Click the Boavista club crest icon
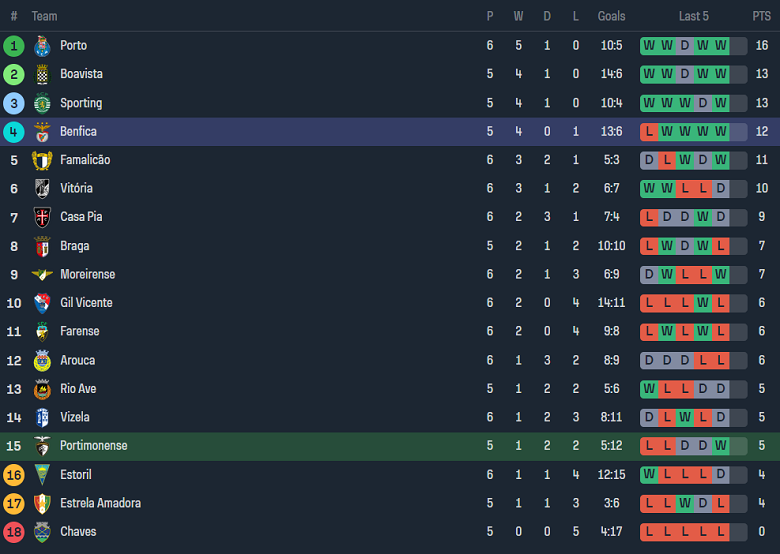 tap(42, 74)
